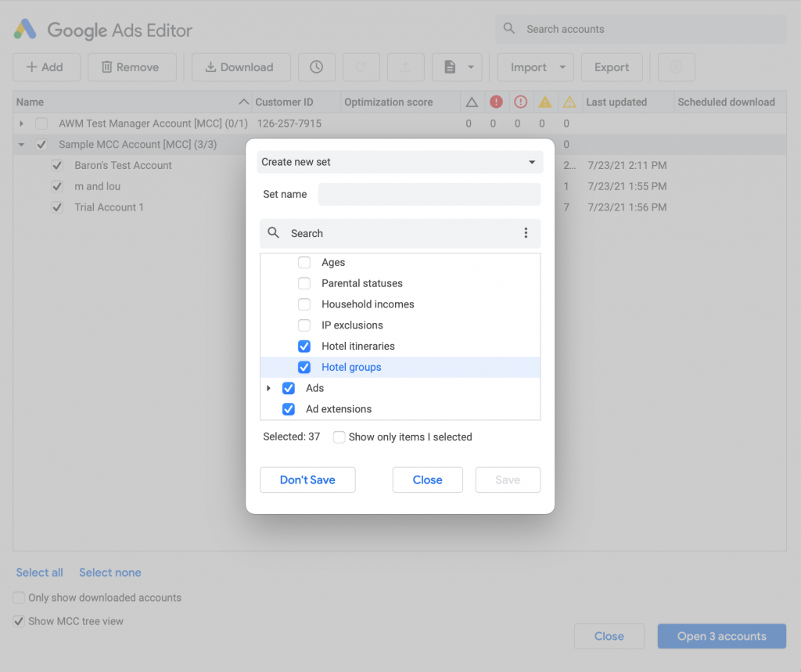
Task: Click the Export button
Action: tap(612, 67)
